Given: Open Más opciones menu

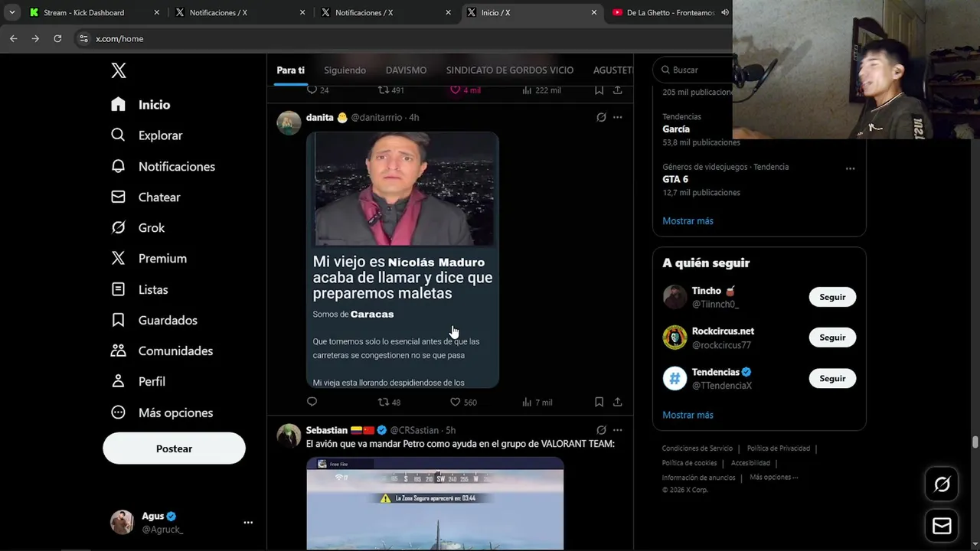Looking at the screenshot, I should 162,412.
